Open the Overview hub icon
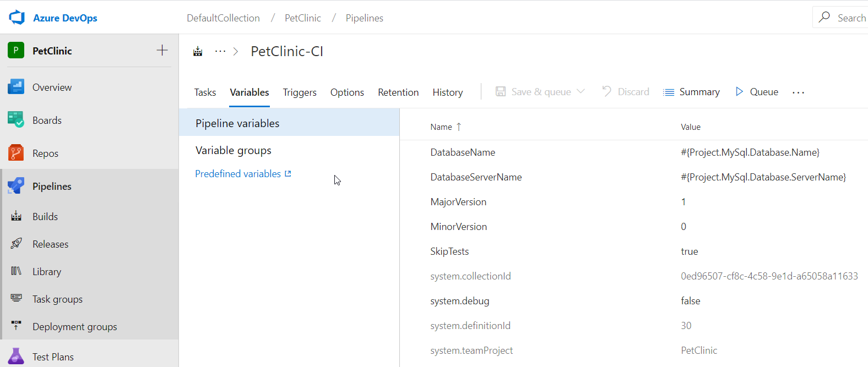This screenshot has height=367, width=868. [x=16, y=87]
